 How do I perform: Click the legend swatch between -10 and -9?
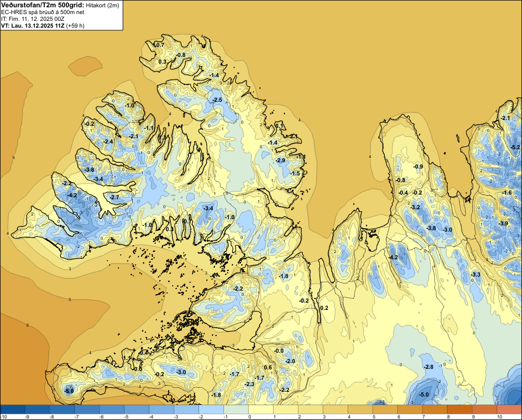13,409
